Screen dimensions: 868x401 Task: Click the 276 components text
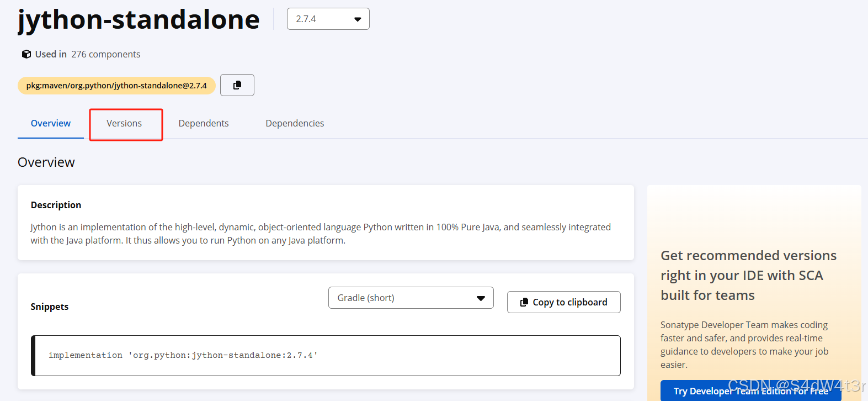coord(106,54)
